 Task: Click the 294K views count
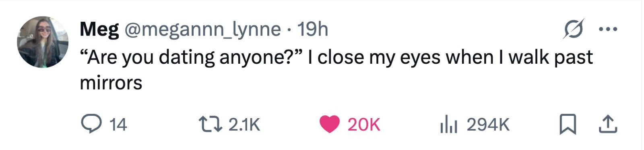click(x=488, y=125)
